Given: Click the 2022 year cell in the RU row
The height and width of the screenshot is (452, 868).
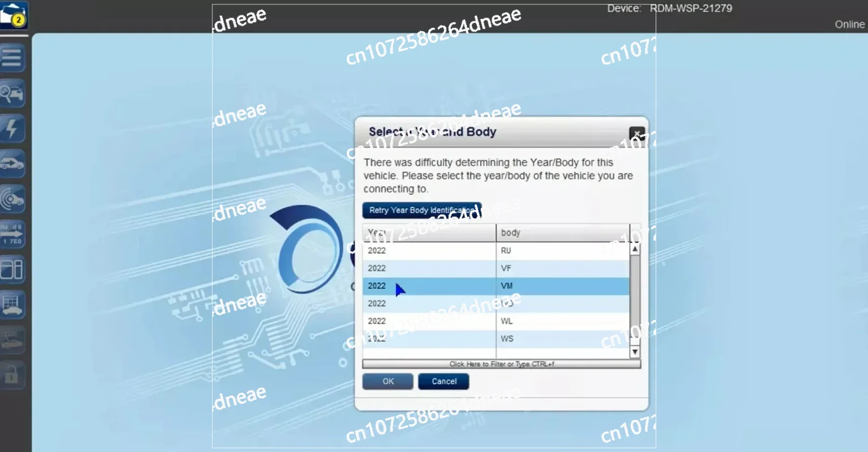Looking at the screenshot, I should (429, 251).
